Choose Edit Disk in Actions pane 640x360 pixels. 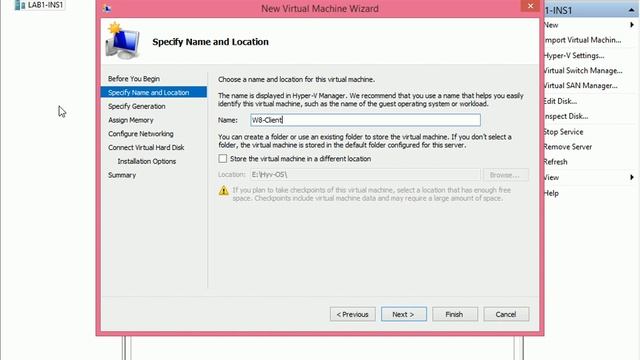[x=560, y=101]
